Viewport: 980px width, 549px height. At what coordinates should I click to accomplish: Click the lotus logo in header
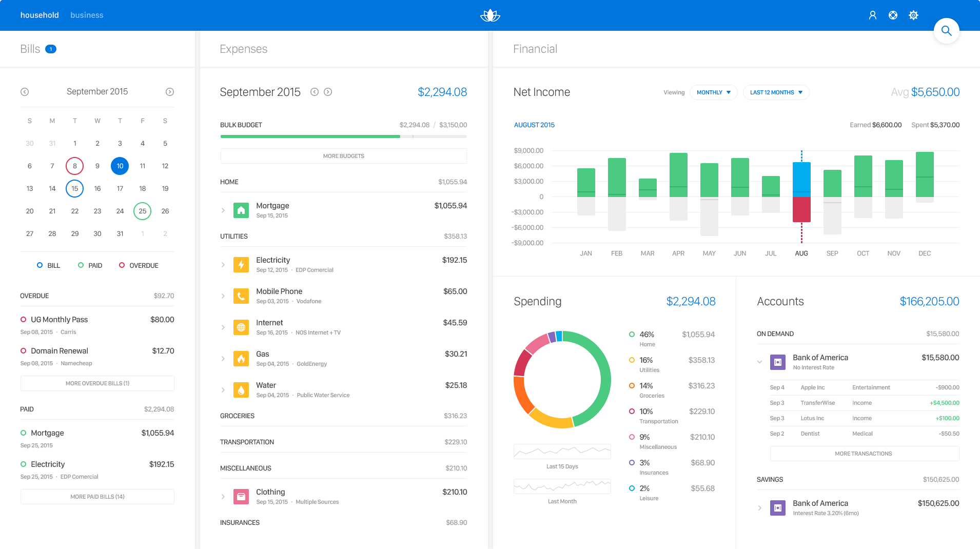(490, 15)
